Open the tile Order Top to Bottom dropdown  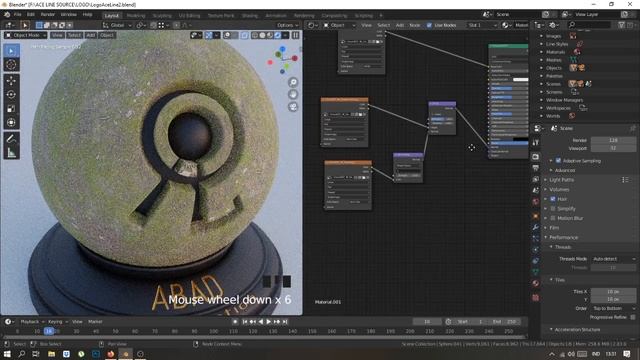[x=613, y=309]
